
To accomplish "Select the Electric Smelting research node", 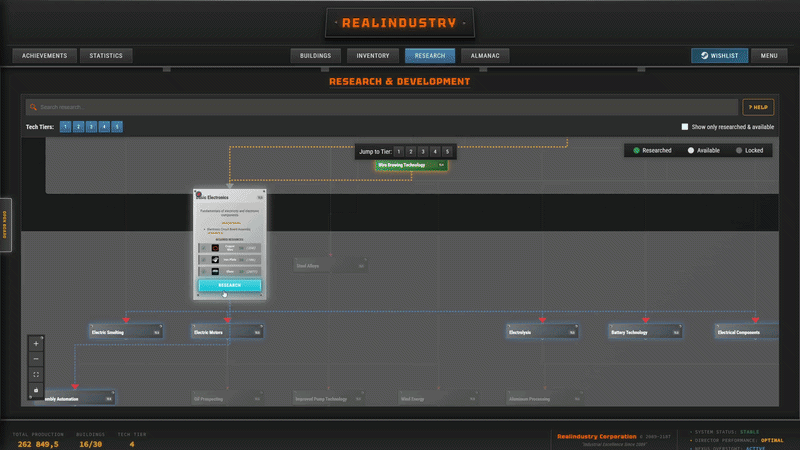I will click(x=126, y=332).
